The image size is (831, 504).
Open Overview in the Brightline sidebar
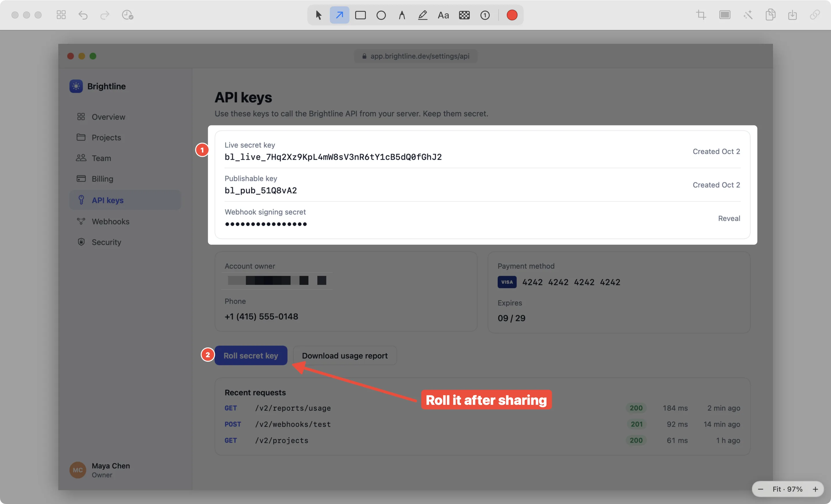(125, 117)
